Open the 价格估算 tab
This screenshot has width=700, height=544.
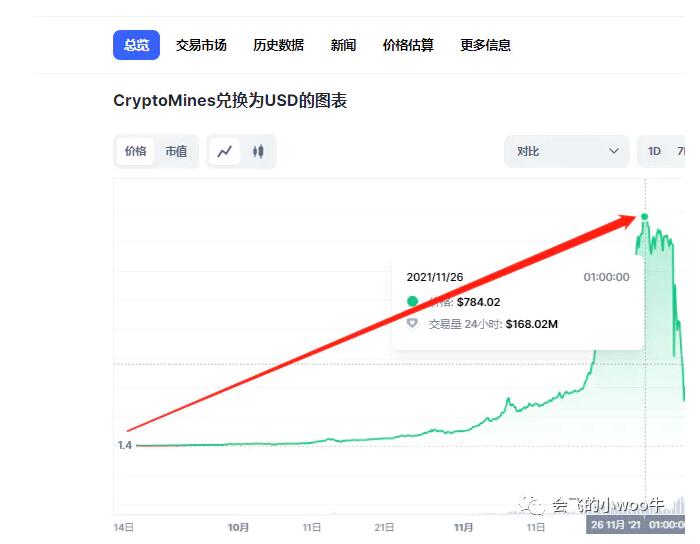pyautogui.click(x=408, y=45)
